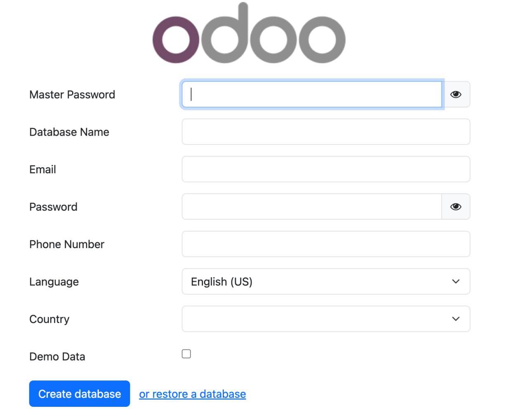Follow the 'or restore a database' link
The width and height of the screenshot is (528, 420).
(192, 394)
